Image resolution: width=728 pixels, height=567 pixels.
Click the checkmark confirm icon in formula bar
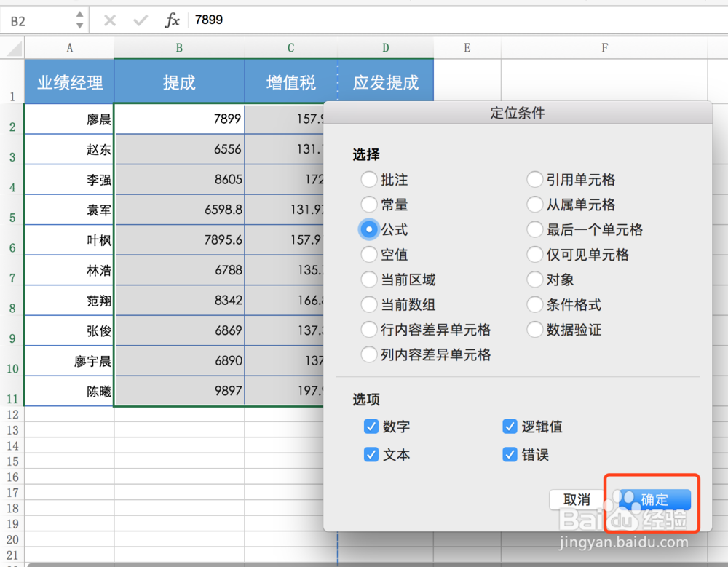point(140,20)
